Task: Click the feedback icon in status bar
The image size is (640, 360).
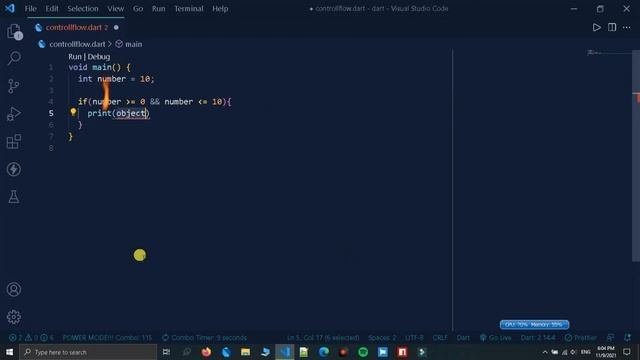Action: pyautogui.click(x=610, y=338)
